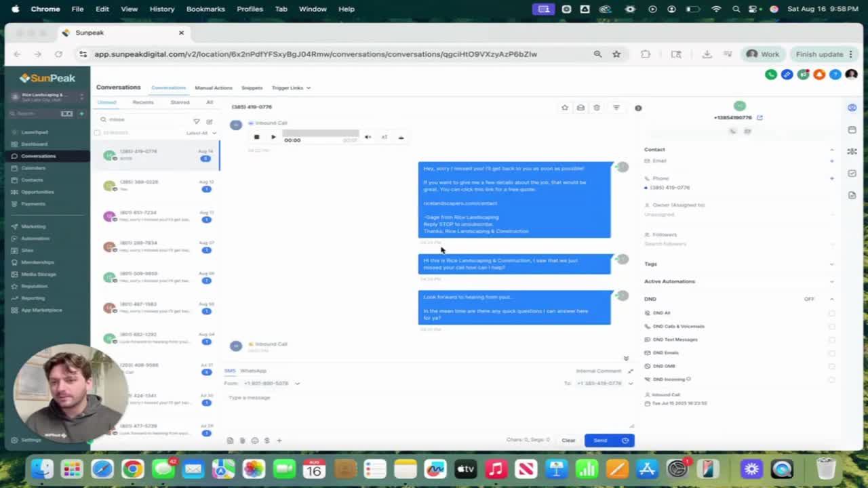
Task: Open contact record via external link icon
Action: pyautogui.click(x=759, y=118)
